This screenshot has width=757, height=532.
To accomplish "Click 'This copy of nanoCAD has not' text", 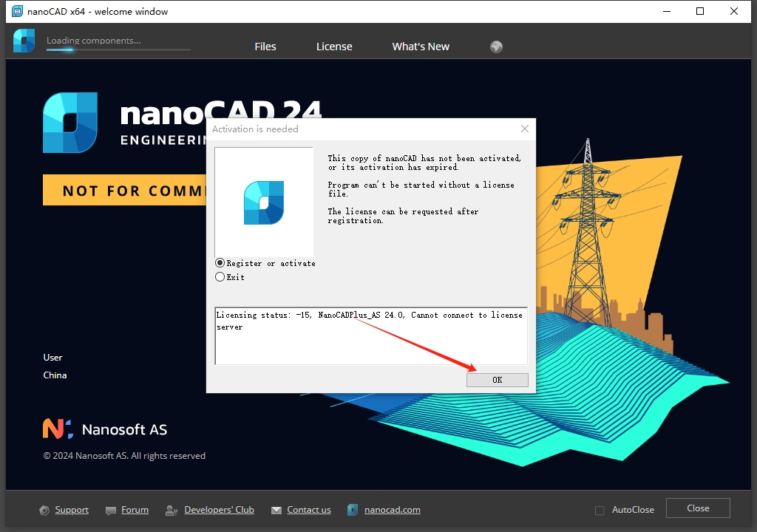I will point(424,163).
